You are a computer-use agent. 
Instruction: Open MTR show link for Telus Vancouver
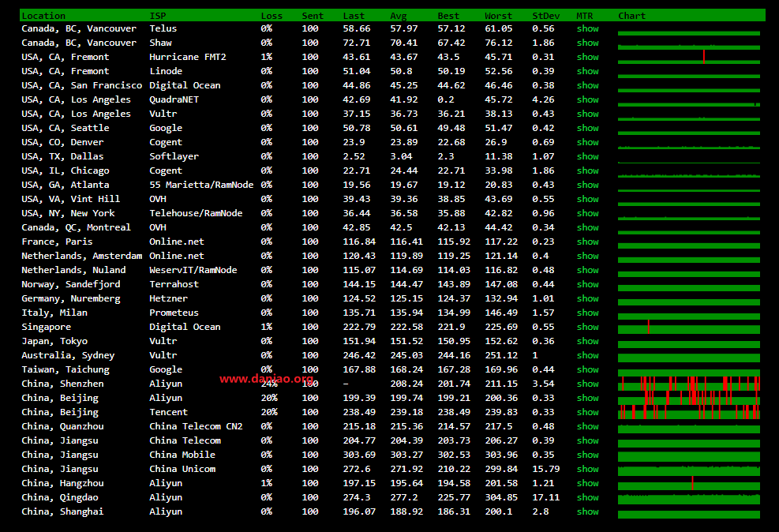587,29
